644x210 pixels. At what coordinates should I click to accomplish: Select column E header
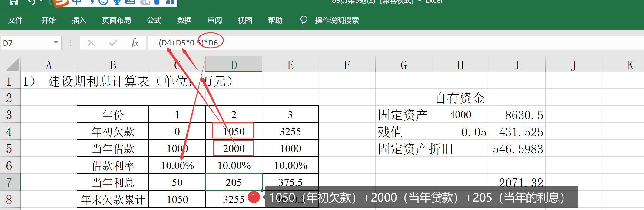pyautogui.click(x=290, y=65)
